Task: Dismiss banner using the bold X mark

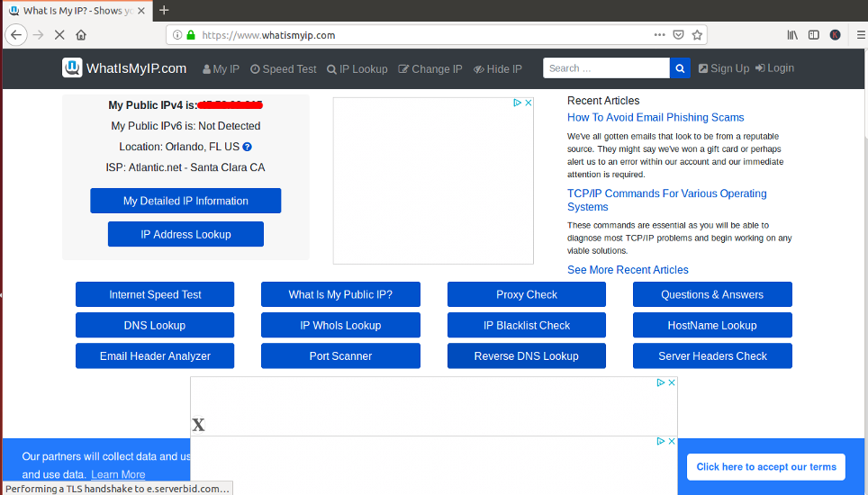Action: pyautogui.click(x=198, y=425)
